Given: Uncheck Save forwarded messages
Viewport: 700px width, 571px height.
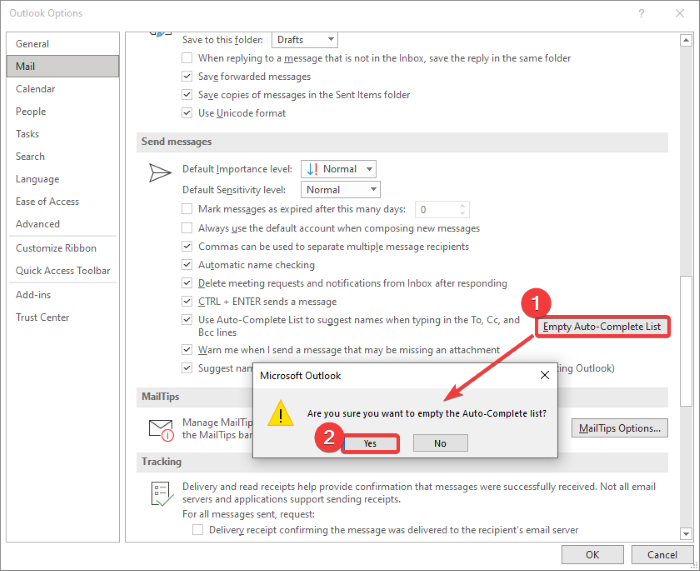Looking at the screenshot, I should tap(187, 76).
